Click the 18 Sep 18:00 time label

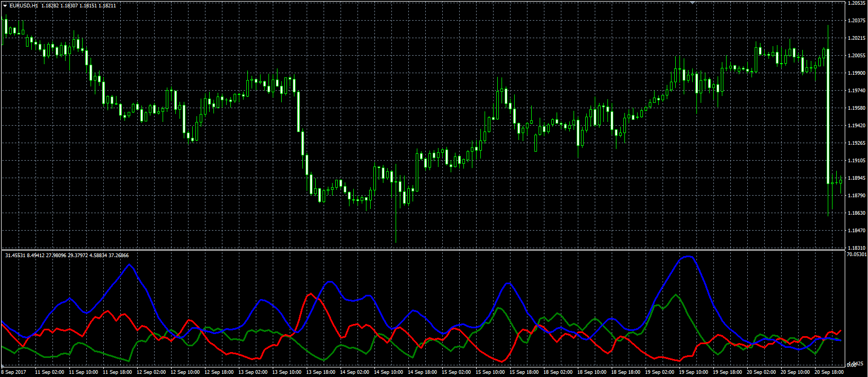click(x=625, y=372)
